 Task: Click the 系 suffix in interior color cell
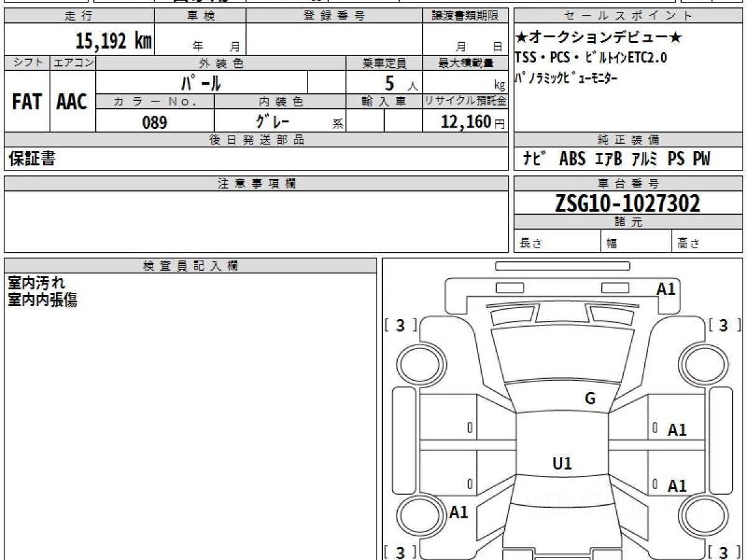click(x=337, y=124)
